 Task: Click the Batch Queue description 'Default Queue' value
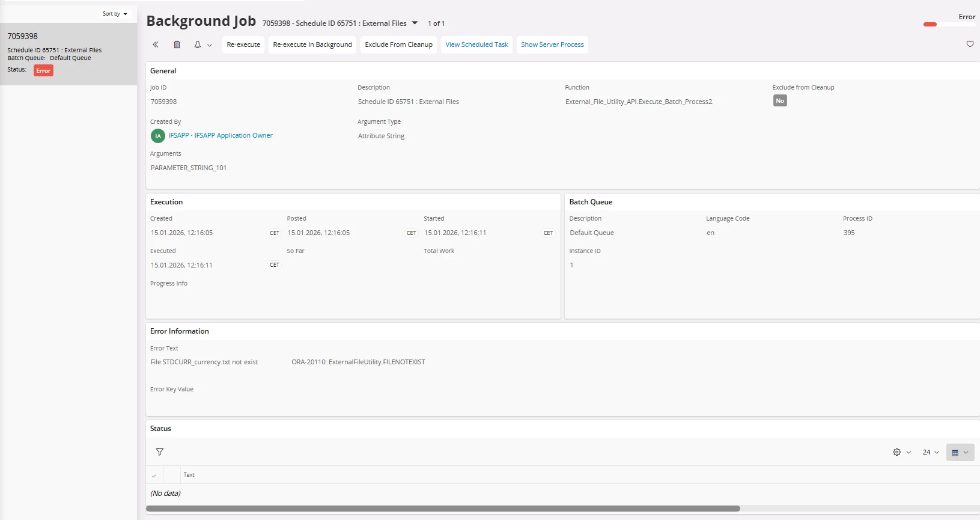(x=592, y=233)
